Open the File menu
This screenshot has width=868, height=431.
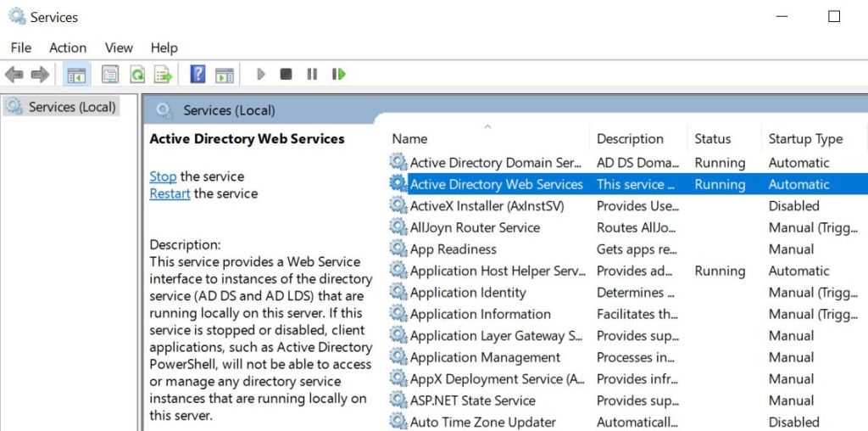pyautogui.click(x=20, y=48)
